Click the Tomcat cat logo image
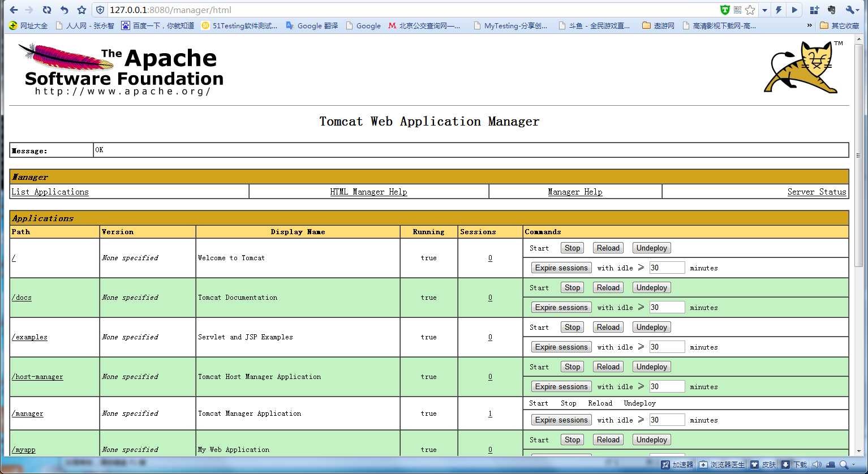Image resolution: width=868 pixels, height=474 pixels. 803,67
